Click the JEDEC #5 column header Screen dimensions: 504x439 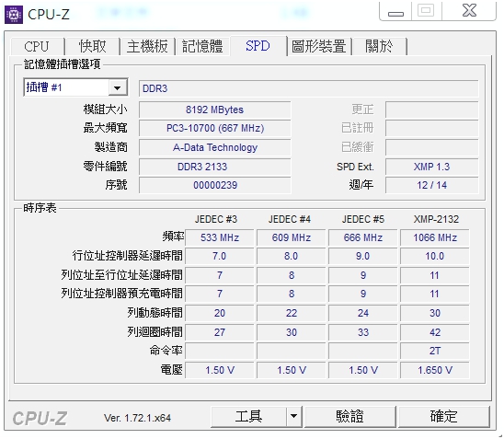[363, 219]
